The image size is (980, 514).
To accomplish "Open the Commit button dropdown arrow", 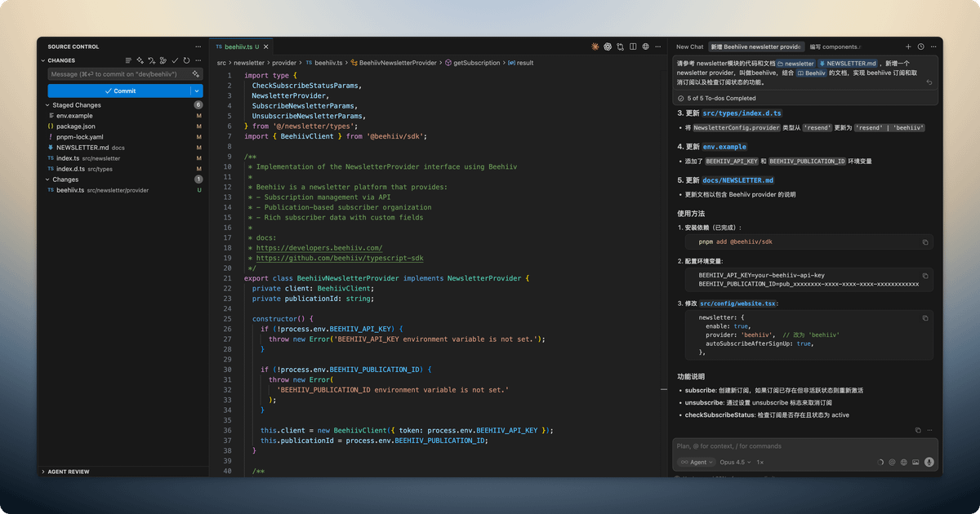I will (x=197, y=91).
